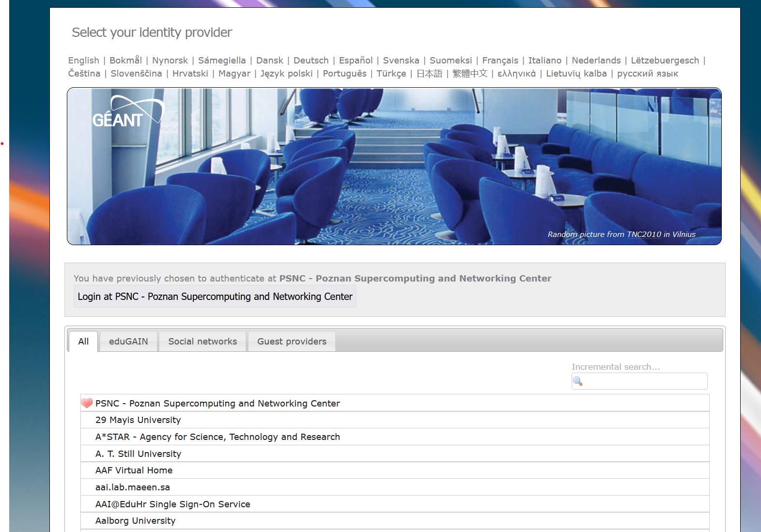Switch language to Italiano
The height and width of the screenshot is (532, 761).
[x=545, y=61]
